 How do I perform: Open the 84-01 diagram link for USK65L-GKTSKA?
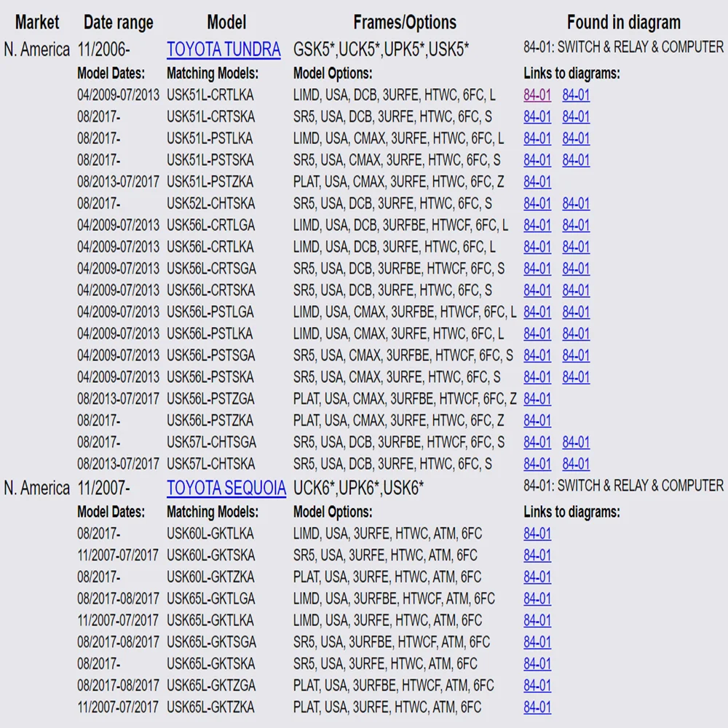(x=537, y=663)
